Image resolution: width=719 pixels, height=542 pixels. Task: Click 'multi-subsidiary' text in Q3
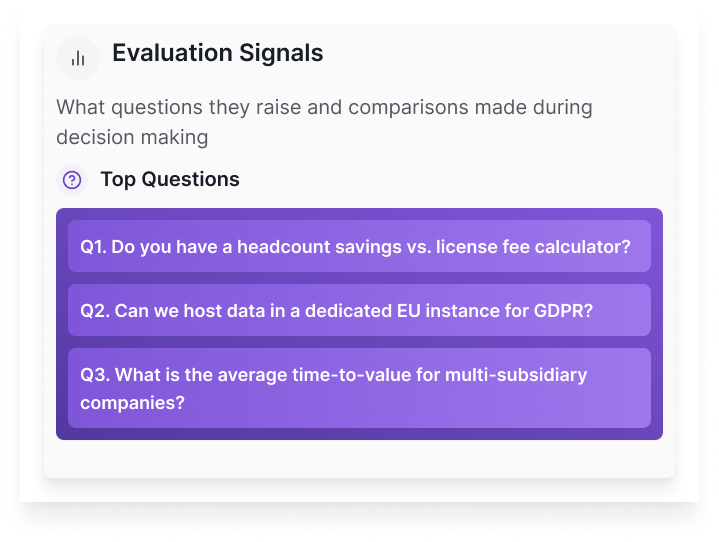pos(516,375)
